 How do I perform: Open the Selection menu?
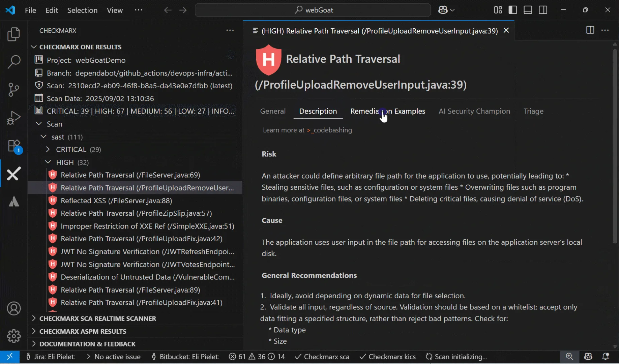pos(82,10)
